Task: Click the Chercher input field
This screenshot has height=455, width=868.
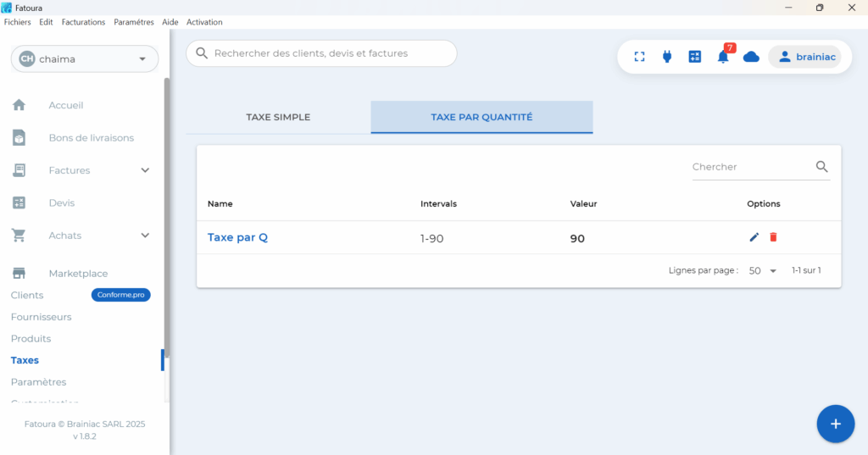Action: (x=750, y=167)
